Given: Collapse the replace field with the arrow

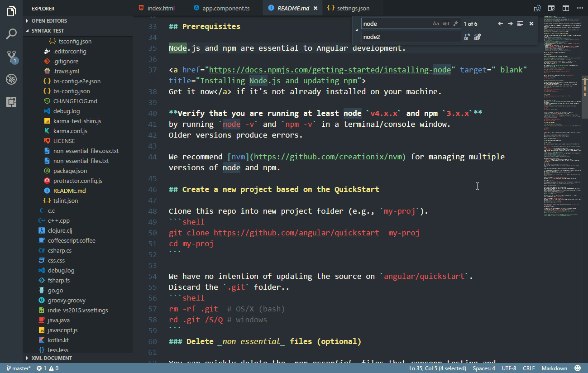Looking at the screenshot, I should coord(357,30).
